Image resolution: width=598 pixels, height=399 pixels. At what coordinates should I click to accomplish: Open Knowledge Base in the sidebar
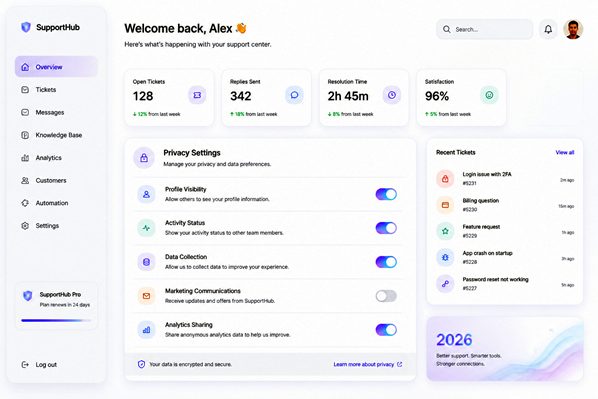tap(56, 135)
